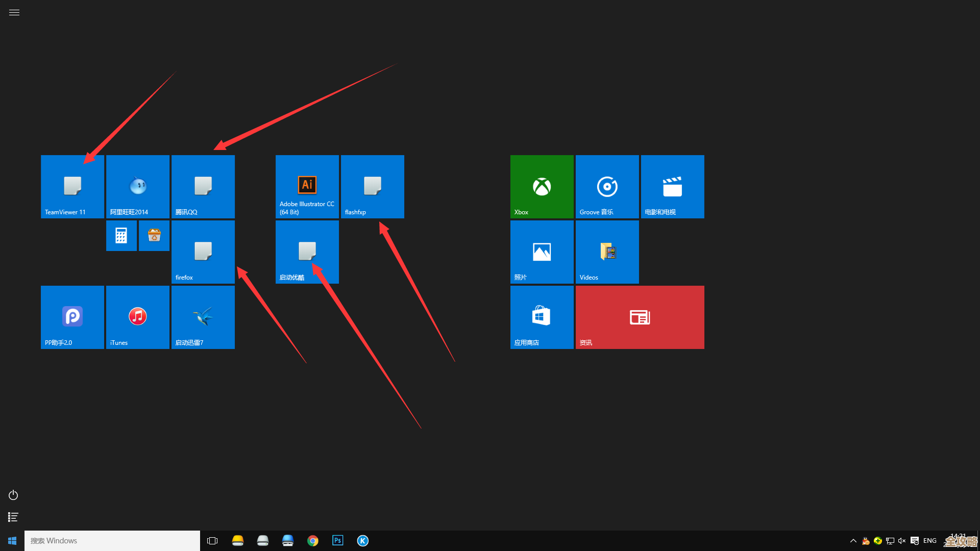Expand the hamburger menu at top-left
The height and width of the screenshot is (551, 980).
tap(14, 13)
